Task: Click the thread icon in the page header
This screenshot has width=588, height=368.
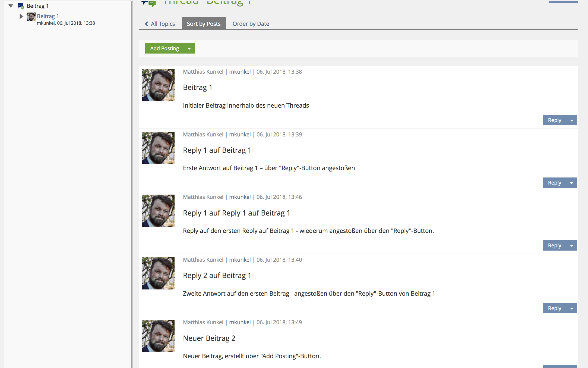Action: 149,3
